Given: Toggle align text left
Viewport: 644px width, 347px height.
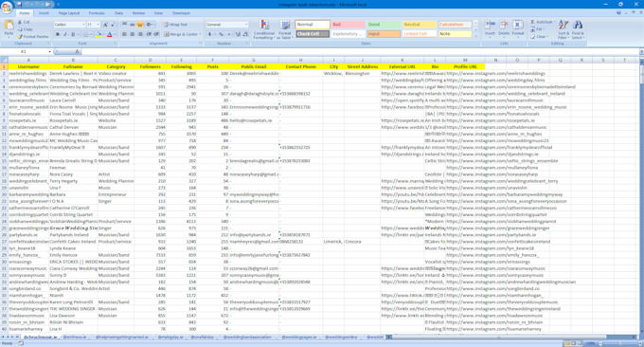Looking at the screenshot, I should 124,34.
